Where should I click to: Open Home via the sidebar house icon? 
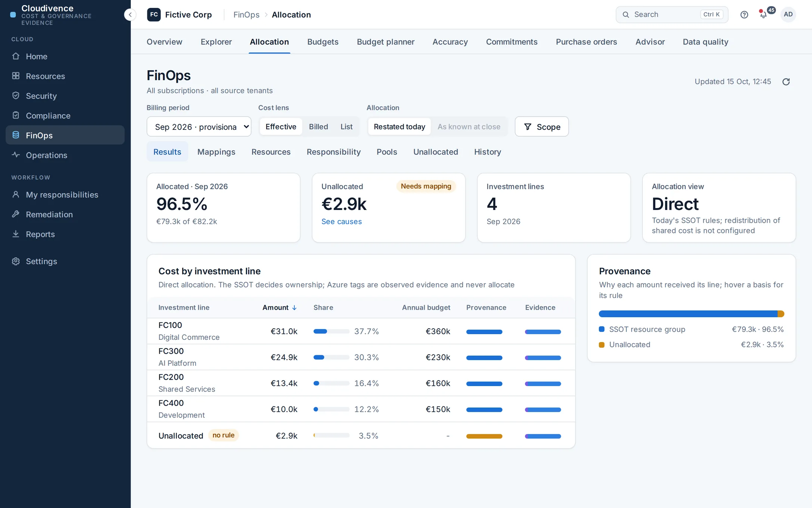click(x=16, y=56)
